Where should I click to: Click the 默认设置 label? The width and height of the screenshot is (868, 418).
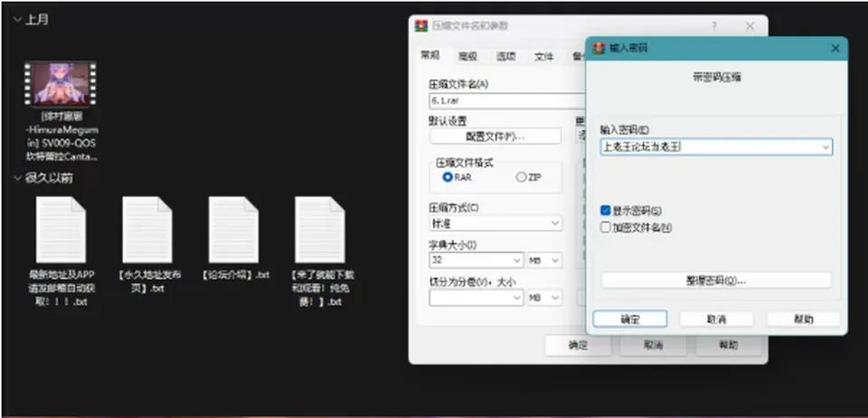pos(448,120)
